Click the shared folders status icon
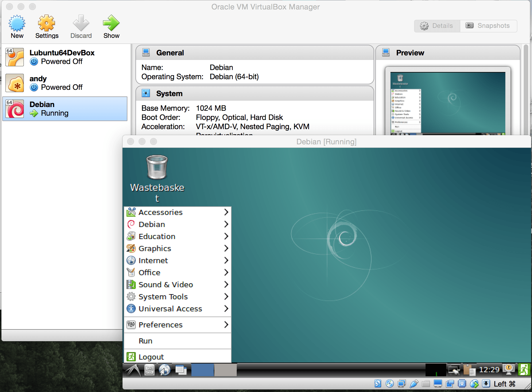The width and height of the screenshot is (532, 392). 426,384
